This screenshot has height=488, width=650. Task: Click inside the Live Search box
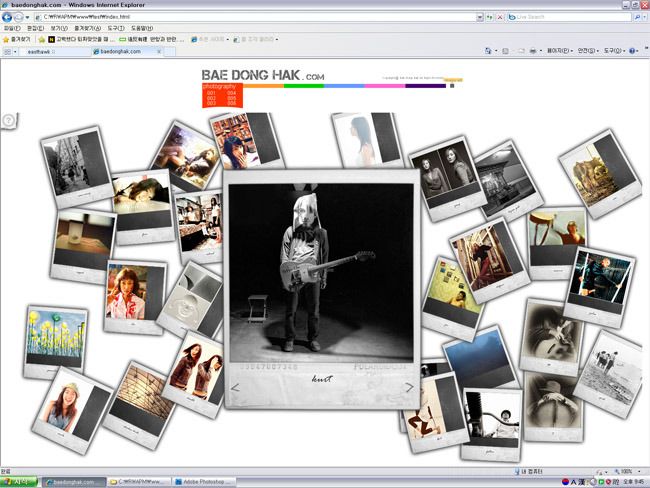tap(570, 17)
